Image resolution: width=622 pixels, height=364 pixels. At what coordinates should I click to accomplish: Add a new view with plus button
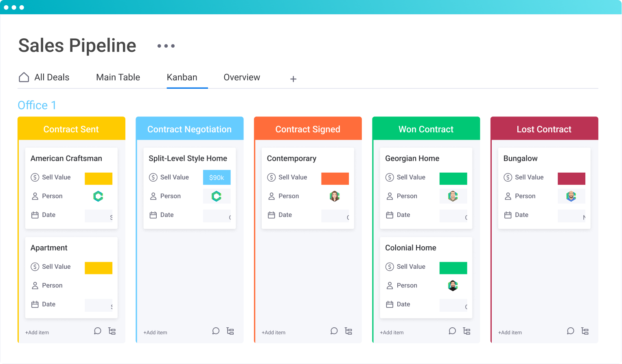coord(293,79)
